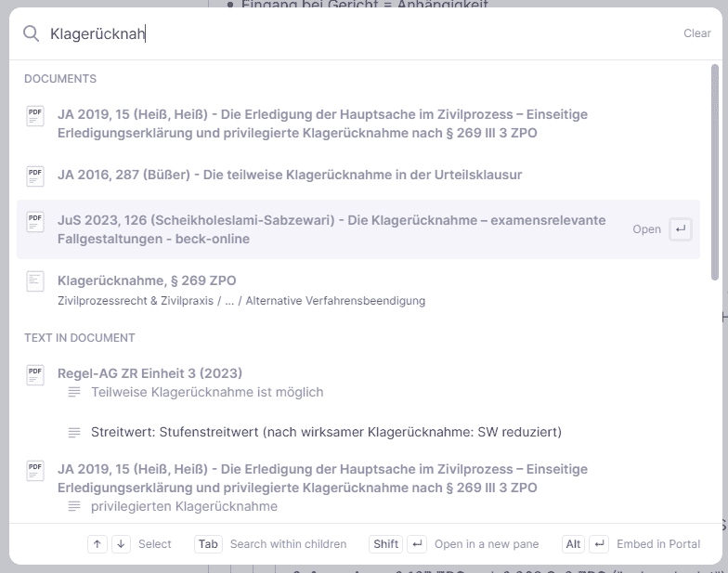
Task: Click the Open label on highlighted result
Action: 646,229
